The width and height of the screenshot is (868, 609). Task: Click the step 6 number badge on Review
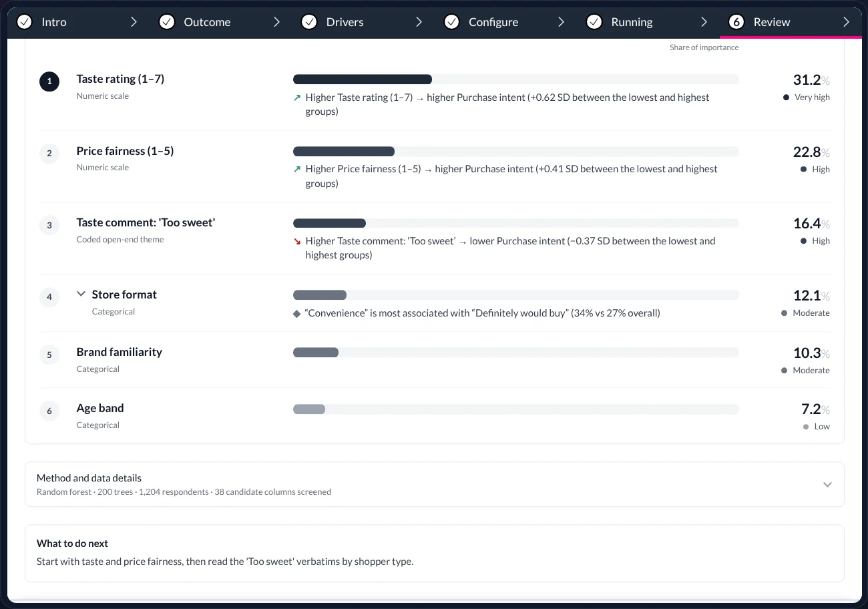point(736,22)
